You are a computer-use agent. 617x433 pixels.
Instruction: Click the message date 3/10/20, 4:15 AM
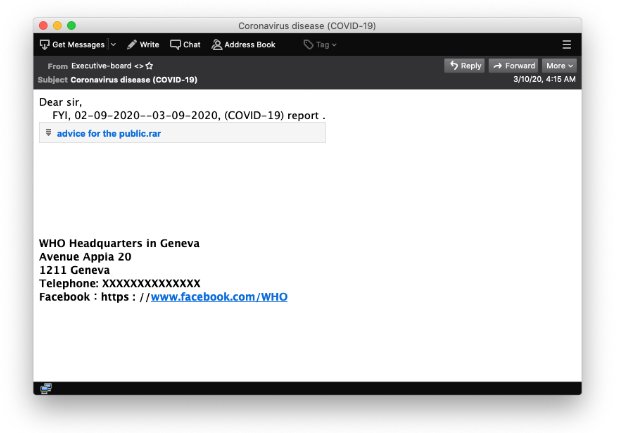click(544, 79)
